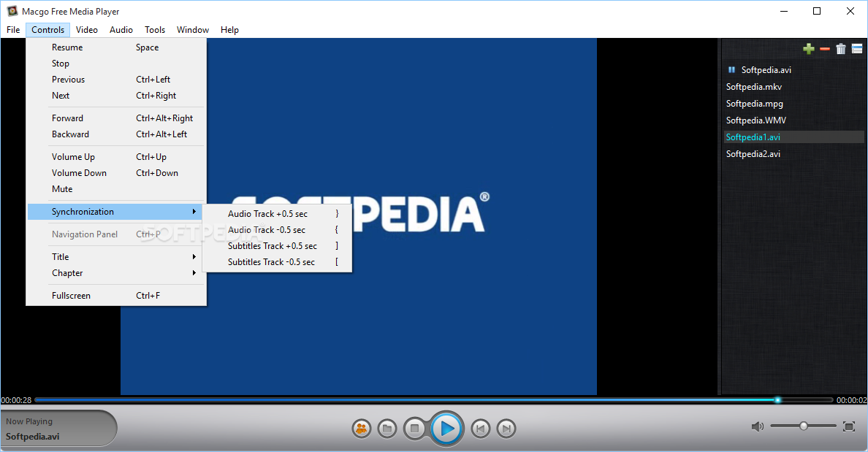Skip to the next track button
Image resolution: width=868 pixels, height=452 pixels.
(506, 428)
